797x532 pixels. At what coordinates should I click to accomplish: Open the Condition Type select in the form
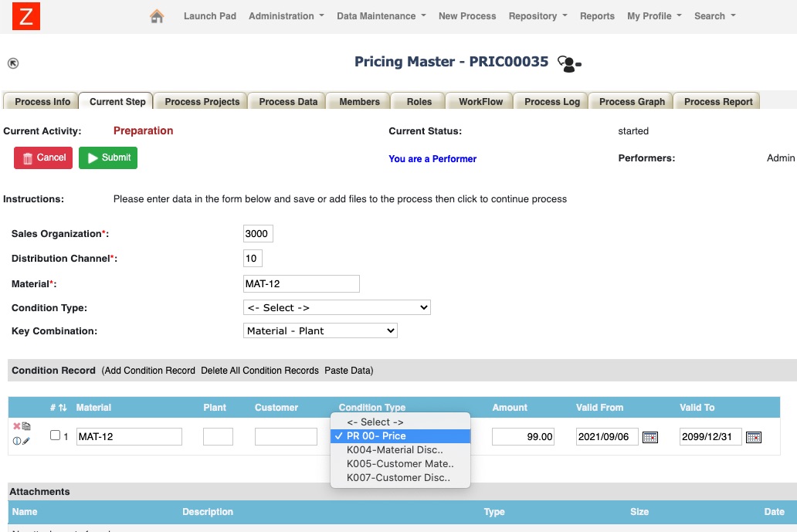(x=337, y=307)
